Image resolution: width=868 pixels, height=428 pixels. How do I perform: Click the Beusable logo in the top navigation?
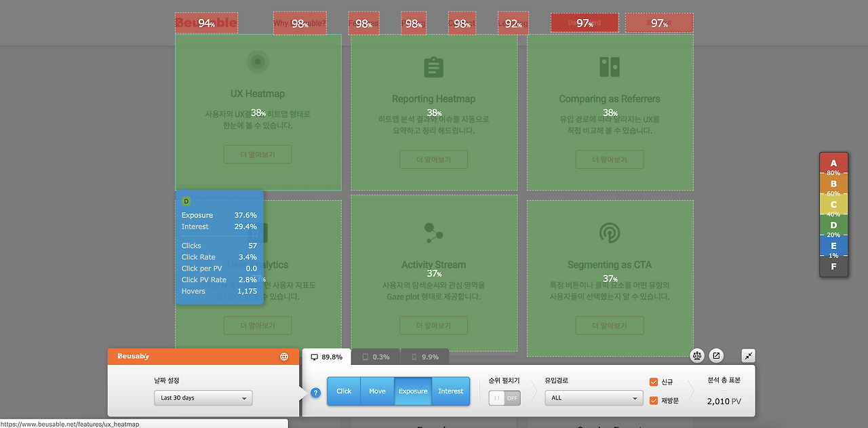pyautogui.click(x=206, y=23)
